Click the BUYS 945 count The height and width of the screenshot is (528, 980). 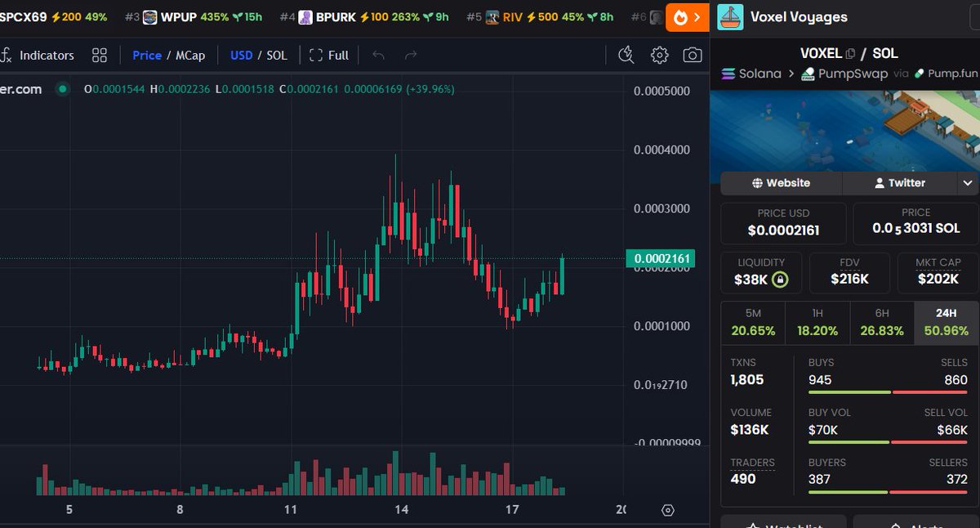click(820, 380)
